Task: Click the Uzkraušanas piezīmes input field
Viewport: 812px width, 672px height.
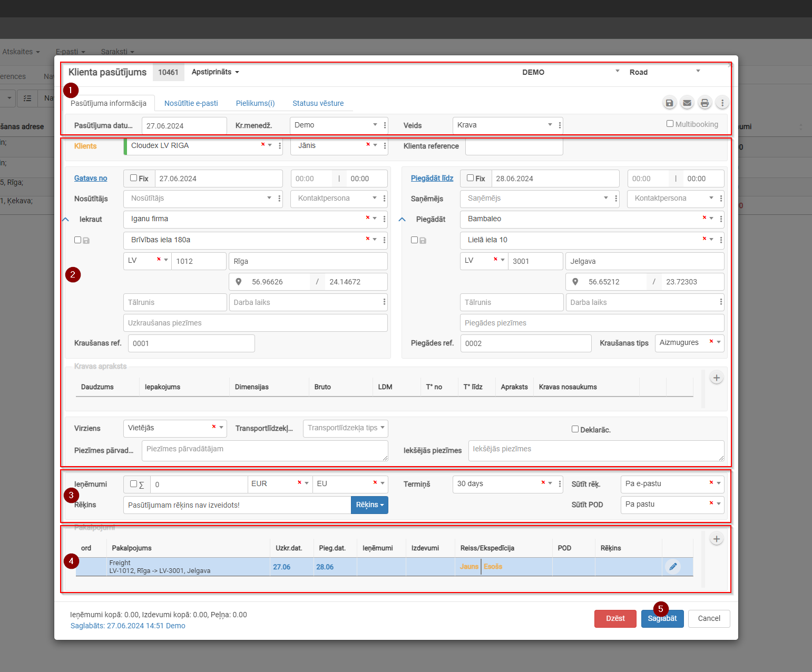Action: pos(256,323)
